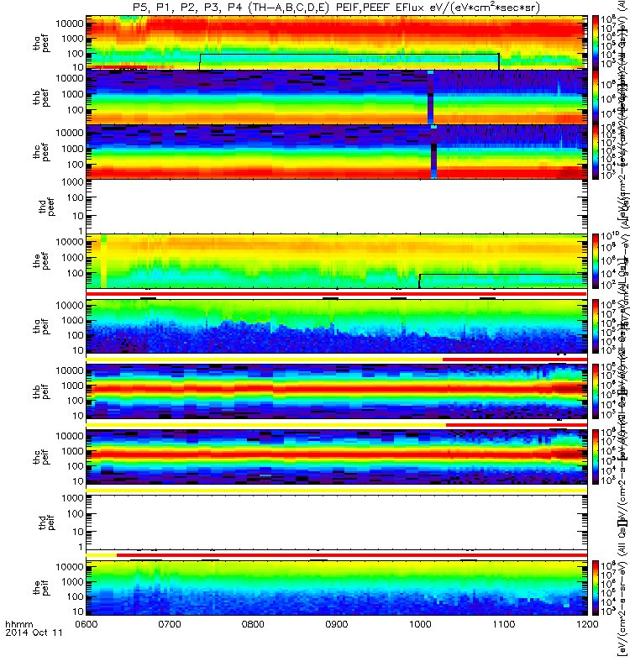Click the the peef color bar topping at 10^10
Viewport: 630px width, 672px height.
click(x=596, y=261)
